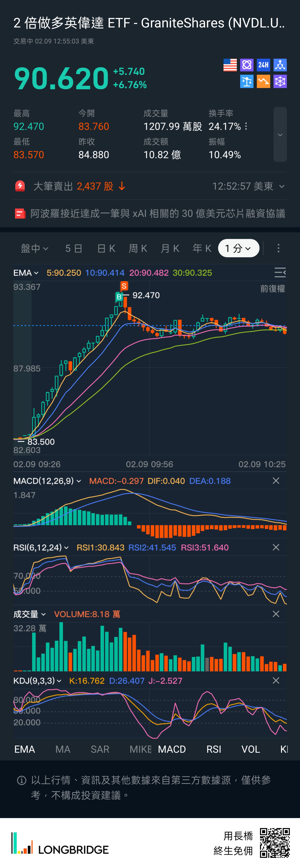Remove the RSI indicator panel
Image resolution: width=300 pixels, height=868 pixels.
[x=276, y=548]
